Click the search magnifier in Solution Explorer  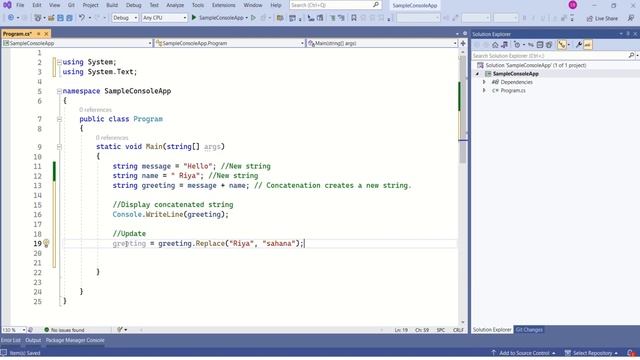pyautogui.click(x=631, y=55)
